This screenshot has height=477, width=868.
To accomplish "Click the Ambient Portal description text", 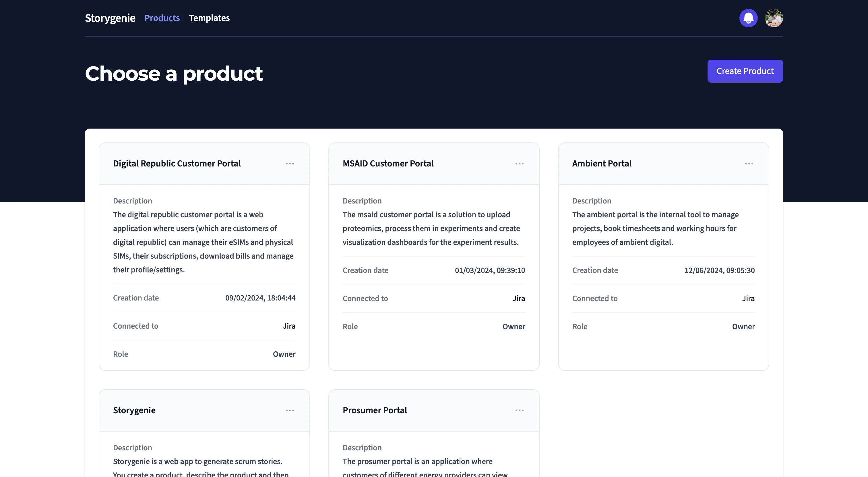I will pos(655,228).
